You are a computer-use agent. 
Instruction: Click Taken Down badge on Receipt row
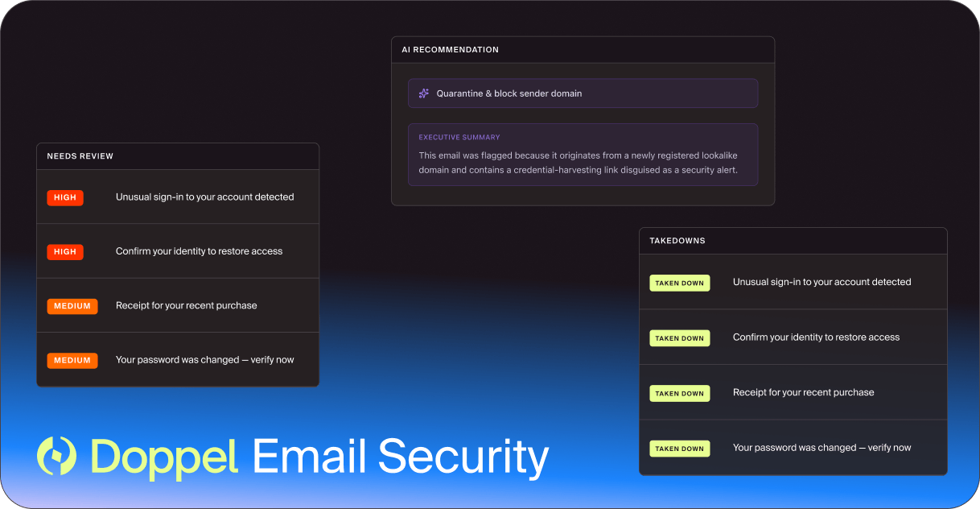pyautogui.click(x=680, y=394)
